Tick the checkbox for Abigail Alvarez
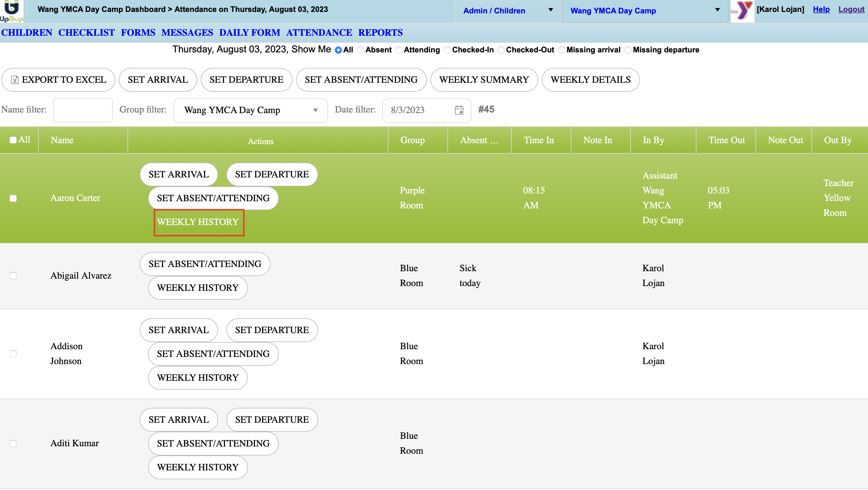Screen dimensions: 868x490 point(13,276)
